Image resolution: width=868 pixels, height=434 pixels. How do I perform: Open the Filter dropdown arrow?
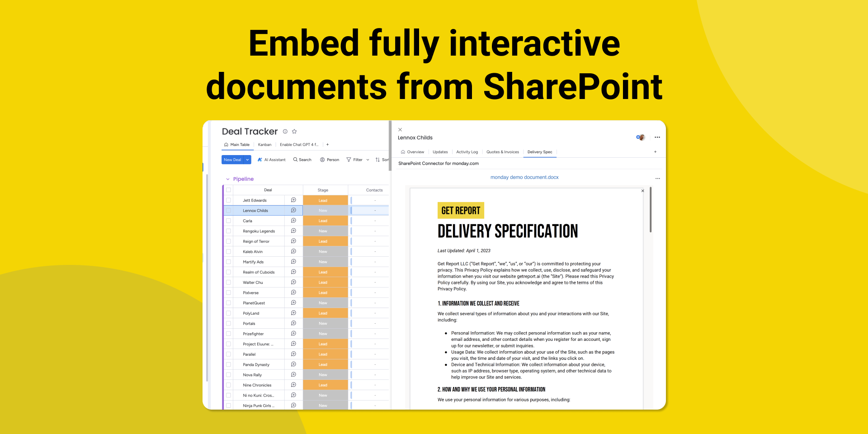click(368, 160)
